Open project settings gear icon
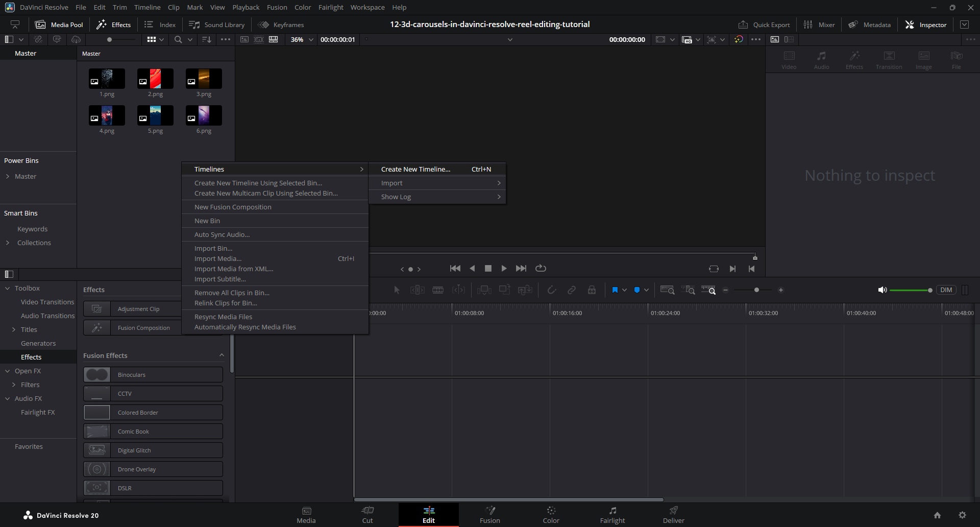 click(x=962, y=515)
